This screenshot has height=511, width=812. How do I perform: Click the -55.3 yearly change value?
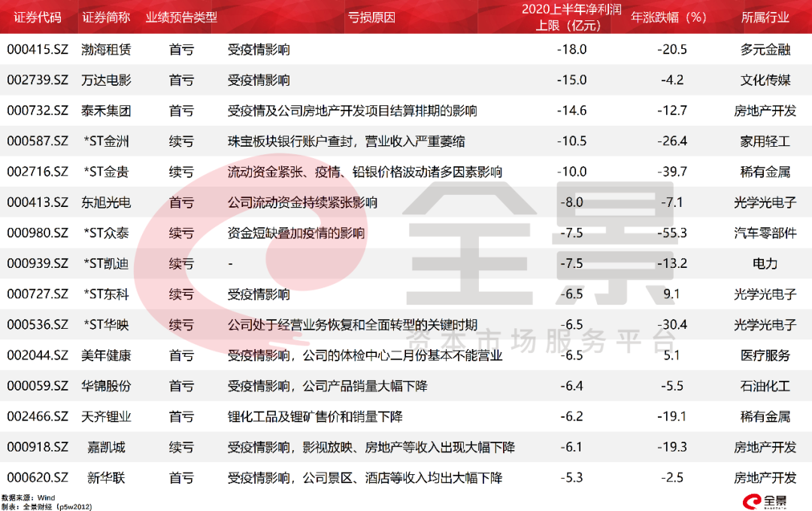[672, 233]
